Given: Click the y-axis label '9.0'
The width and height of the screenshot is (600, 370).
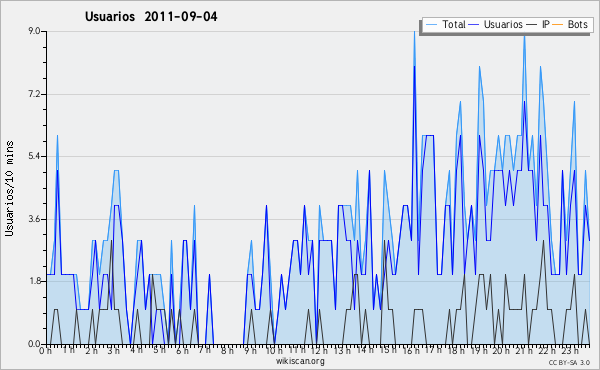Looking at the screenshot, I should pos(35,31).
